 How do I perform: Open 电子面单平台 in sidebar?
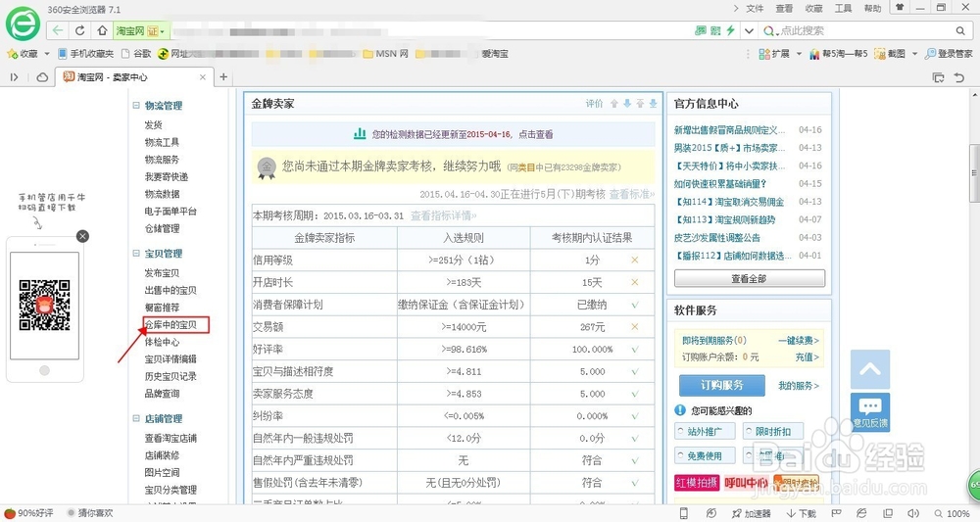click(x=171, y=211)
